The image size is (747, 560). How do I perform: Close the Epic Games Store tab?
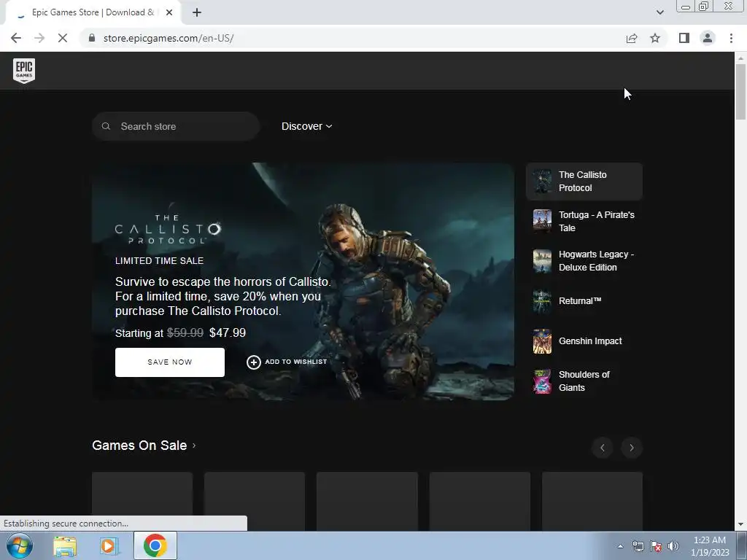[x=169, y=12]
